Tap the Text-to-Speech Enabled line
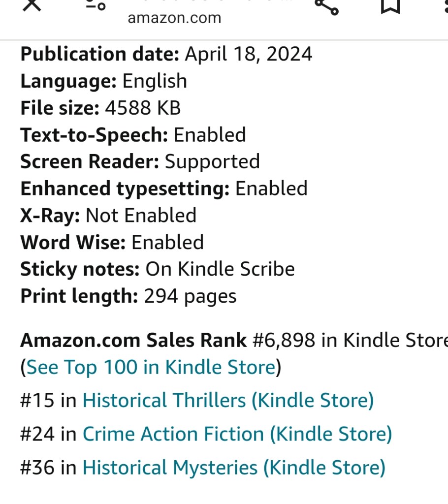This screenshot has height=504, width=448. pyautogui.click(x=133, y=135)
